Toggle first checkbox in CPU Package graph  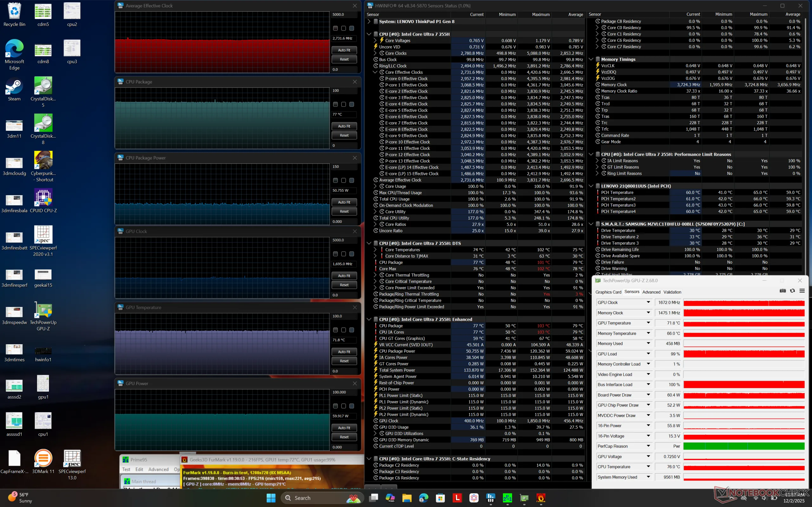click(x=335, y=105)
